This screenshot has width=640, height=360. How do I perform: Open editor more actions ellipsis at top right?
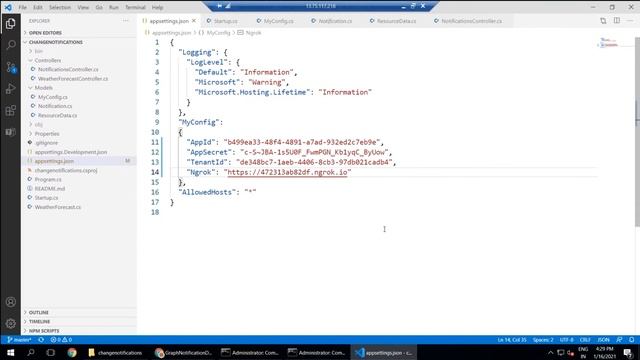coord(630,21)
